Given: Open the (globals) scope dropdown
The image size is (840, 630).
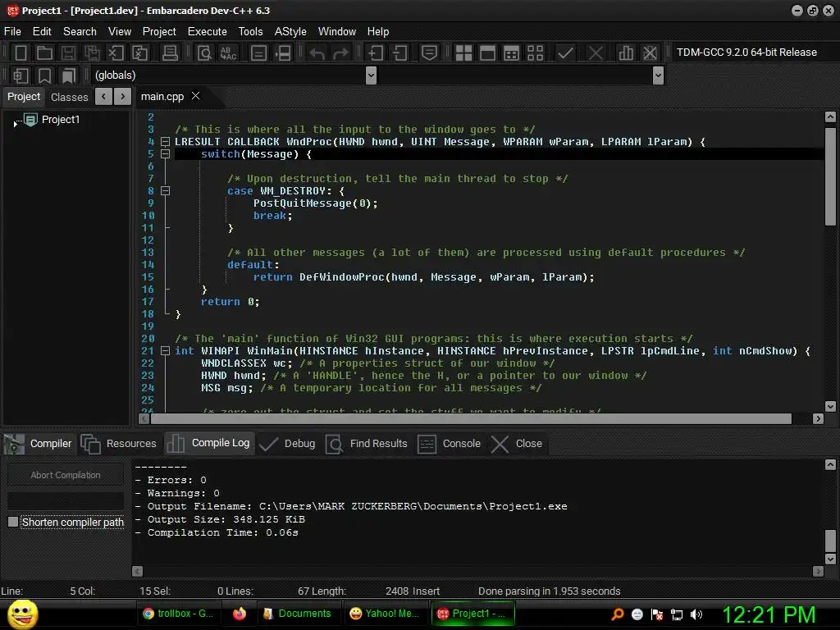Looking at the screenshot, I should click(x=371, y=75).
